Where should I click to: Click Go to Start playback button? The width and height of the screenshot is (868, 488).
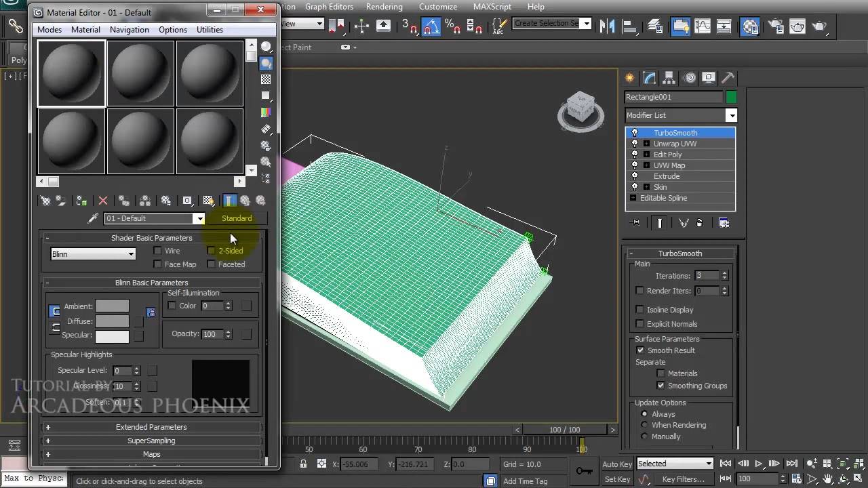click(x=726, y=464)
